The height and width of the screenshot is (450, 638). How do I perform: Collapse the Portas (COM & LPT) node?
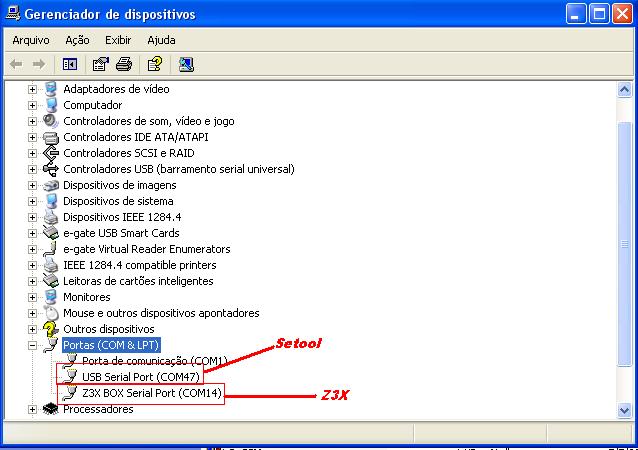[32, 345]
